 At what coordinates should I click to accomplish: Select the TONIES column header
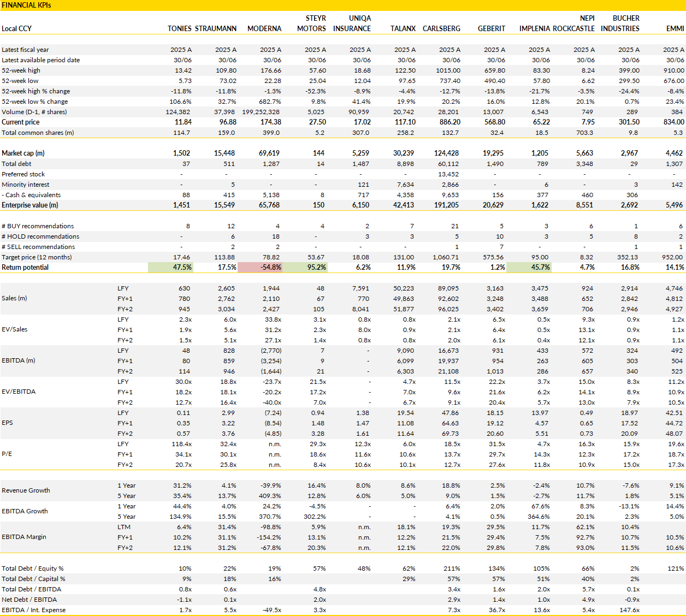coord(180,28)
